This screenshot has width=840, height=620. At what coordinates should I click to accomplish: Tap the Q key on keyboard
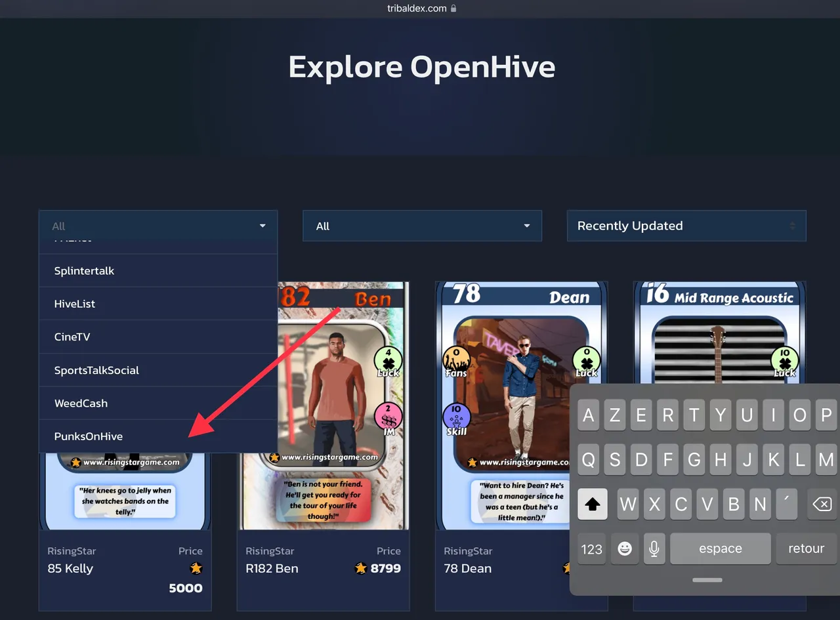589,460
